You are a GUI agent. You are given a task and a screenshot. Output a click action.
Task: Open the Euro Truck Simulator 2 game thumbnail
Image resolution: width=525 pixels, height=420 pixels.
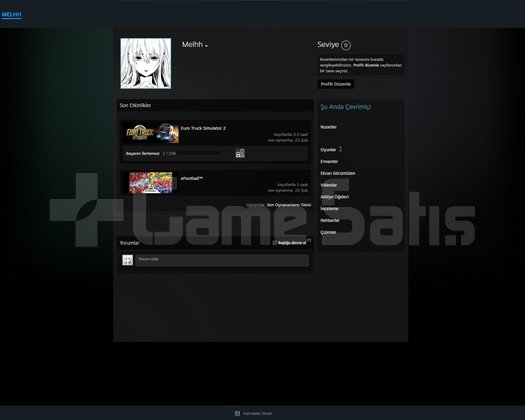tap(152, 133)
